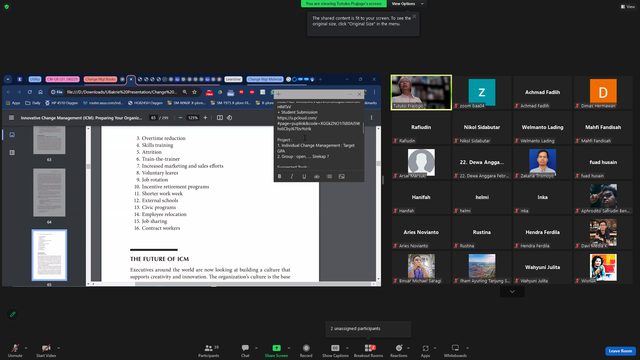Screen dimensions: 640x360
Task: Expand the arrow beside Reactions
Action: pyautogui.click(x=408, y=348)
